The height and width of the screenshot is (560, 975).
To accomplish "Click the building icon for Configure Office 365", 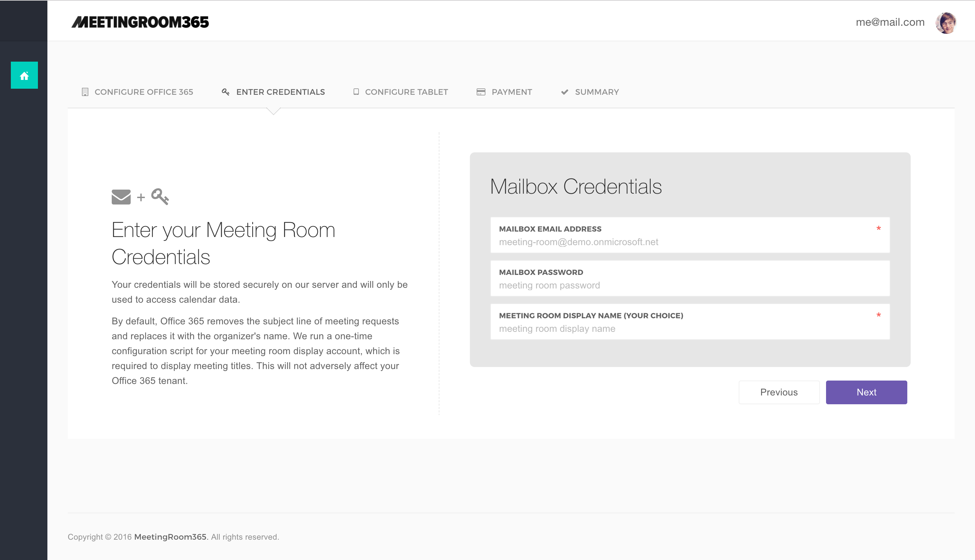I will (85, 92).
